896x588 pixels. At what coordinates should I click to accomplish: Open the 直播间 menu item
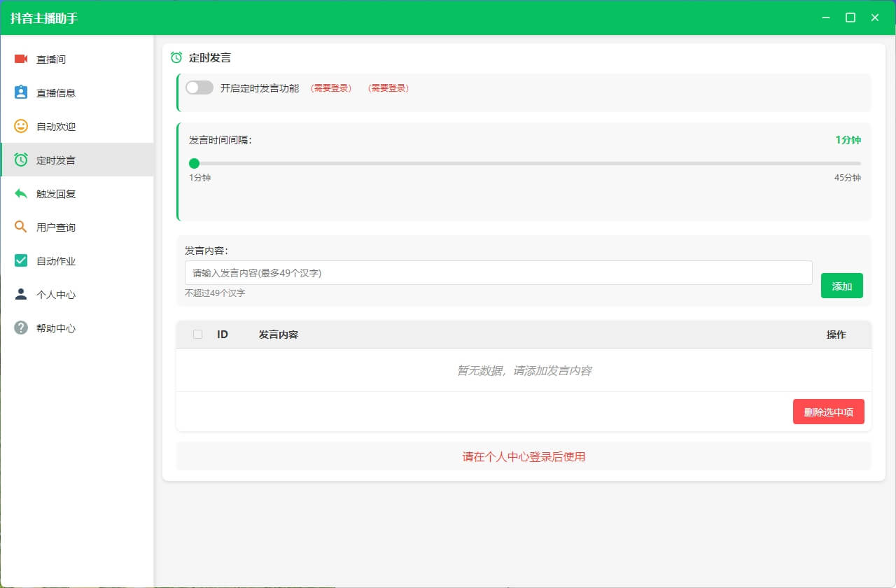click(x=77, y=59)
